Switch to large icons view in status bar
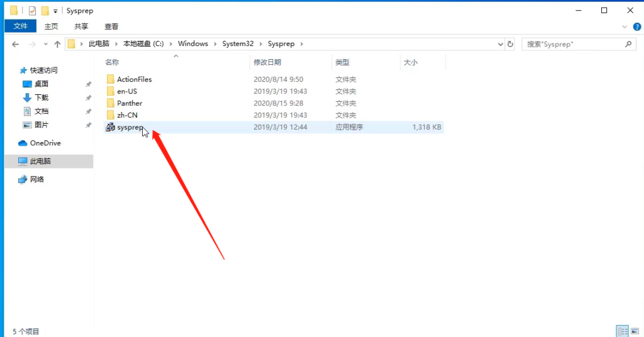644x337 pixels. coord(635,331)
